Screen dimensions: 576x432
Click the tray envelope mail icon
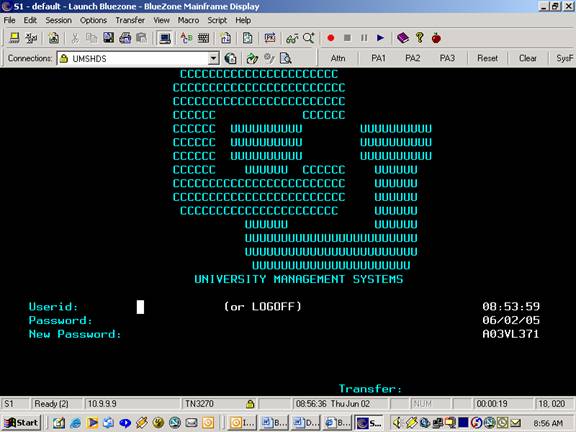(515, 423)
